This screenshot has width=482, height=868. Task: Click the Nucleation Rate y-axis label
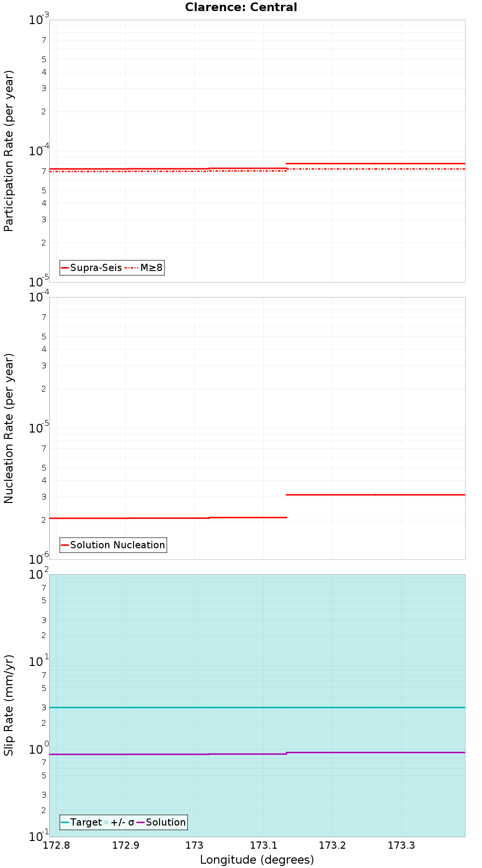[x=9, y=429]
